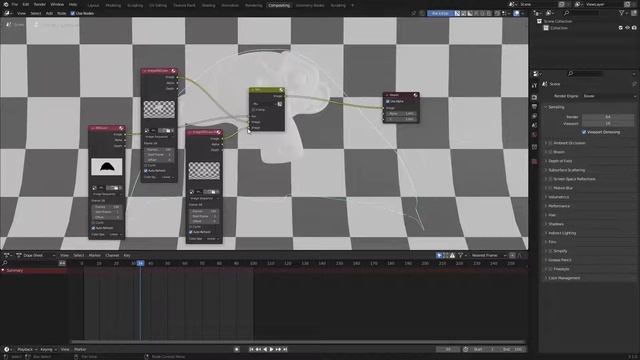Open the Output properties tab icon
This screenshot has height=360, width=640.
pyautogui.click(x=534, y=107)
